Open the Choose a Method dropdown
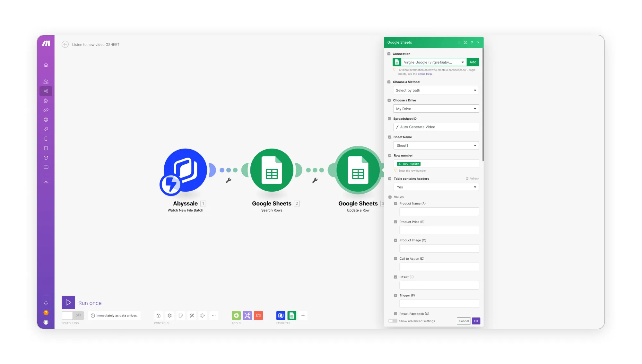This screenshot has height=364, width=642. tap(436, 90)
